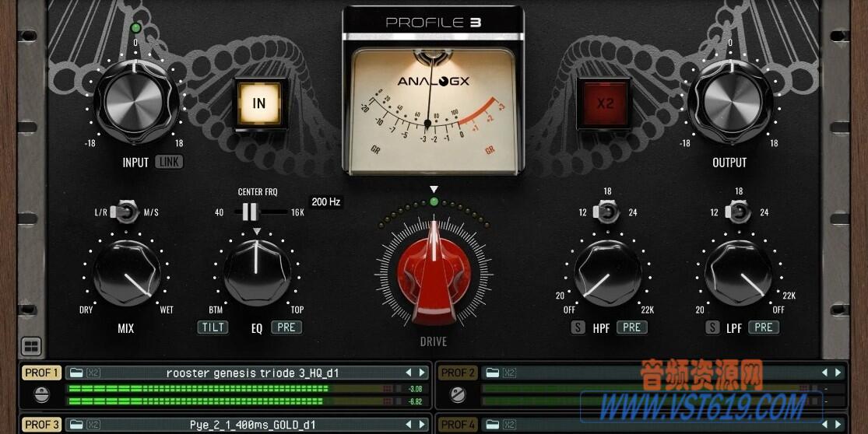The width and height of the screenshot is (868, 434).
Task: Click the OUTPUT gain knob
Action: tap(732, 102)
